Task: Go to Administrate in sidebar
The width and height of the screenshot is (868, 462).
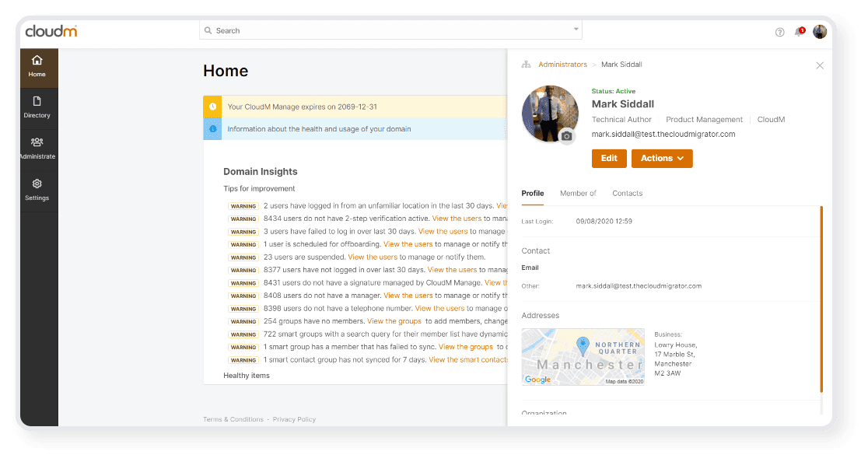Action: pos(37,149)
